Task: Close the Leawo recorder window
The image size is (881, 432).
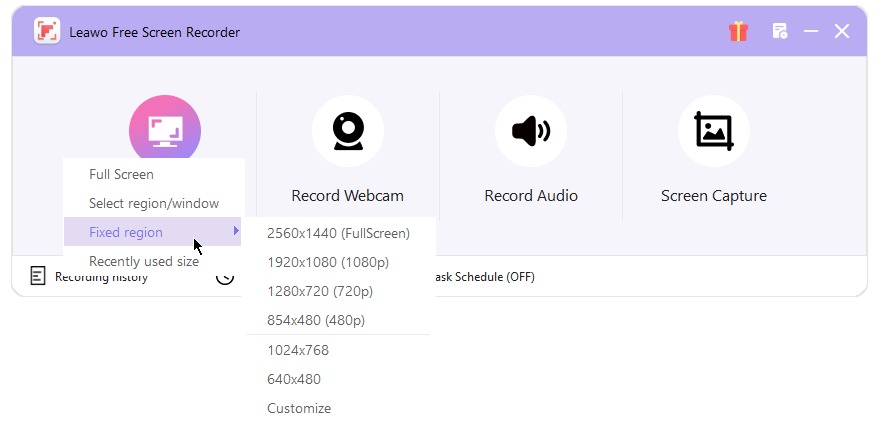Action: pyautogui.click(x=842, y=31)
